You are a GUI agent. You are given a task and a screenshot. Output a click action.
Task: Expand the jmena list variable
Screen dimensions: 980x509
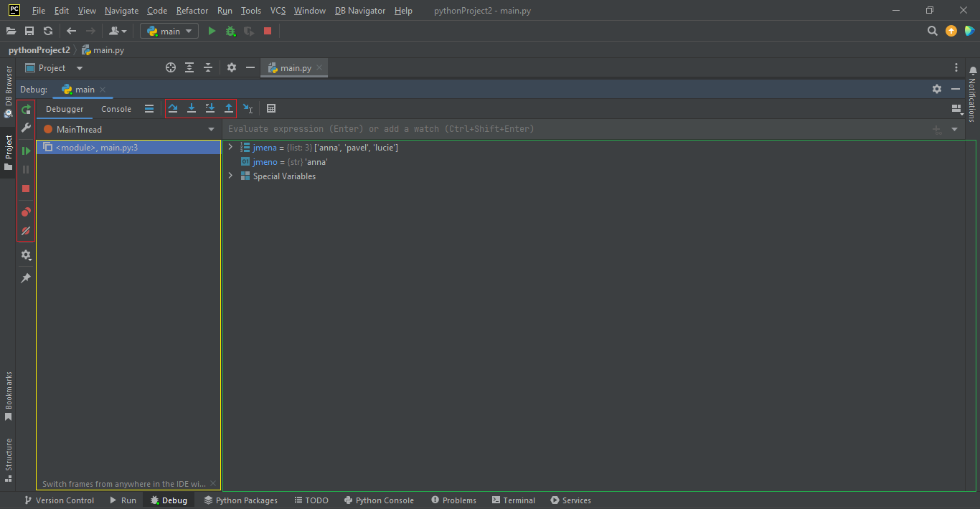[230, 147]
